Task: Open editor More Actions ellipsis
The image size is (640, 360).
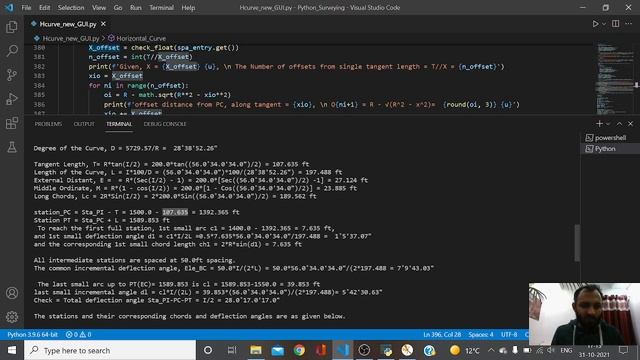Action: tap(629, 24)
